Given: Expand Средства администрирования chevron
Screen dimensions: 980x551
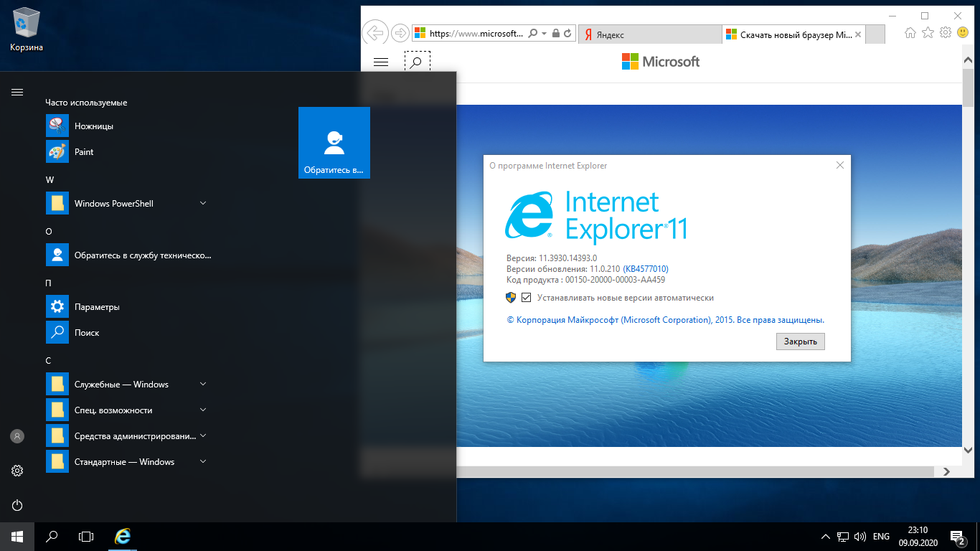Looking at the screenshot, I should tap(203, 435).
